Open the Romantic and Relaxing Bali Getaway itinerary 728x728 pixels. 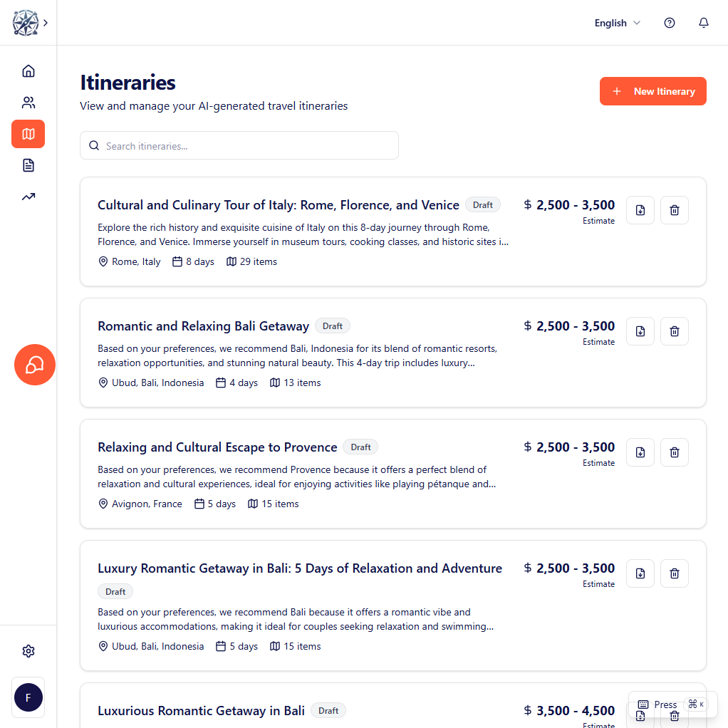tap(203, 326)
